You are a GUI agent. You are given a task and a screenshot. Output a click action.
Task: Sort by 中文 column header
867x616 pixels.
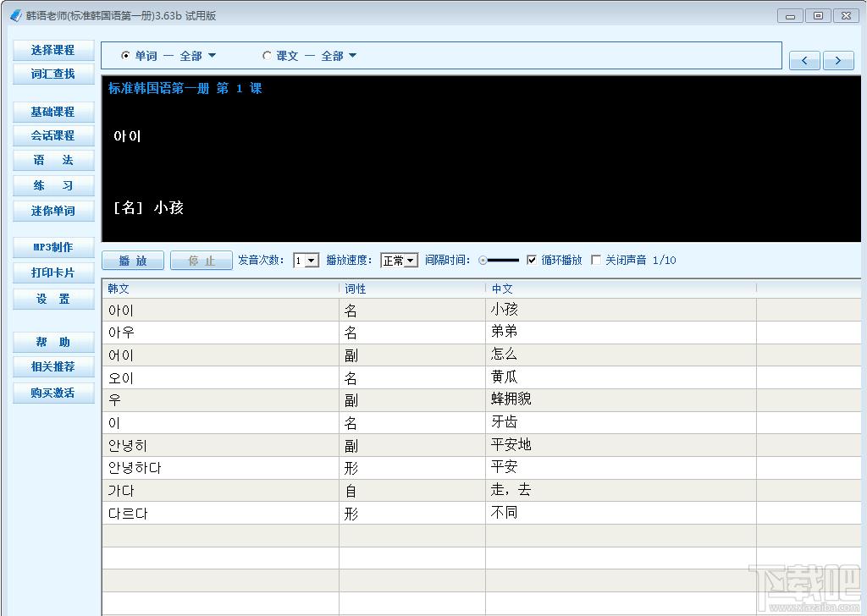click(621, 289)
